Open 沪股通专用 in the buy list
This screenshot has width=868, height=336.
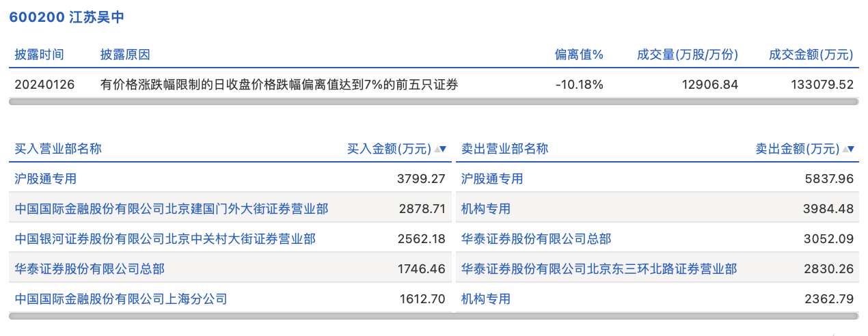pos(46,179)
